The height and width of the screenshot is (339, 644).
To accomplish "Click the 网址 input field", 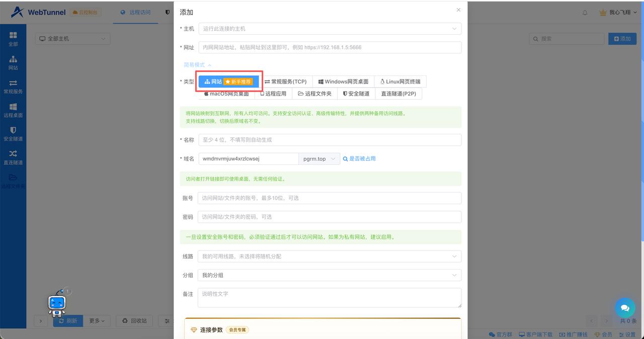I will (330, 47).
